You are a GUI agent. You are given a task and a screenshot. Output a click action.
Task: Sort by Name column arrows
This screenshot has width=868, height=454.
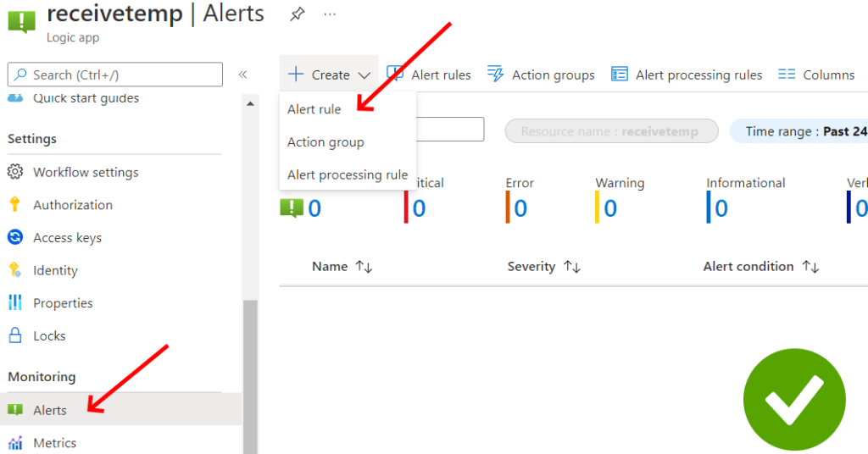(364, 267)
